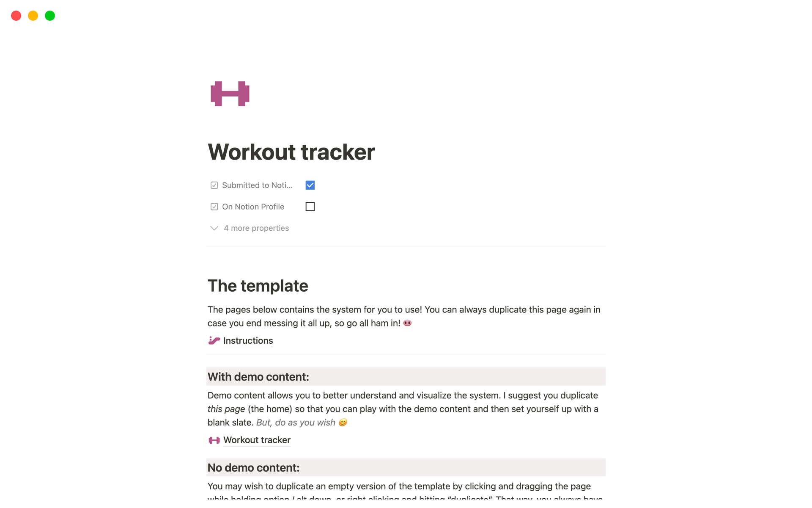812x508 pixels.
Task: Toggle the 'Submitted to Noti...' blue checkbox
Action: pyautogui.click(x=310, y=185)
